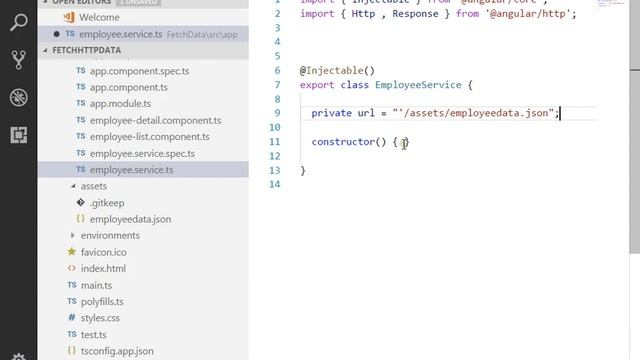Click the code icon of index.html

(x=72, y=268)
